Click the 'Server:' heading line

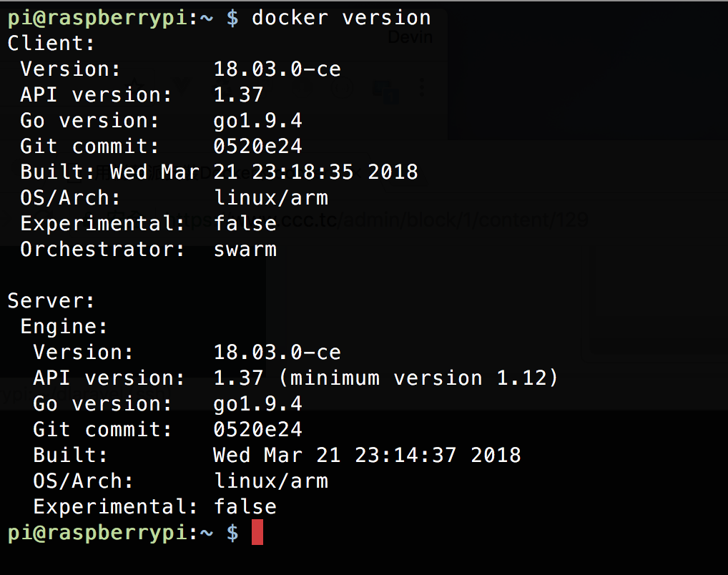[x=51, y=301]
